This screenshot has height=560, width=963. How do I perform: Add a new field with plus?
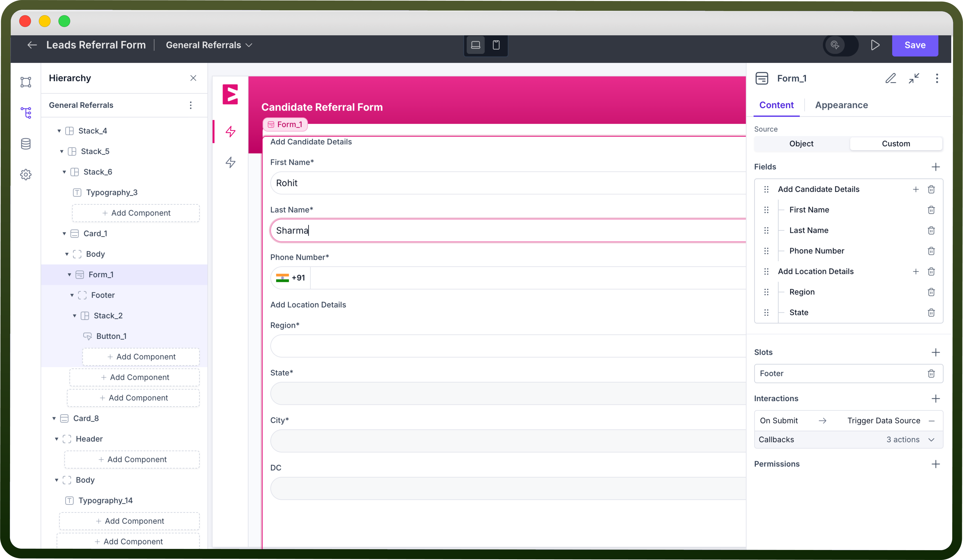(936, 167)
